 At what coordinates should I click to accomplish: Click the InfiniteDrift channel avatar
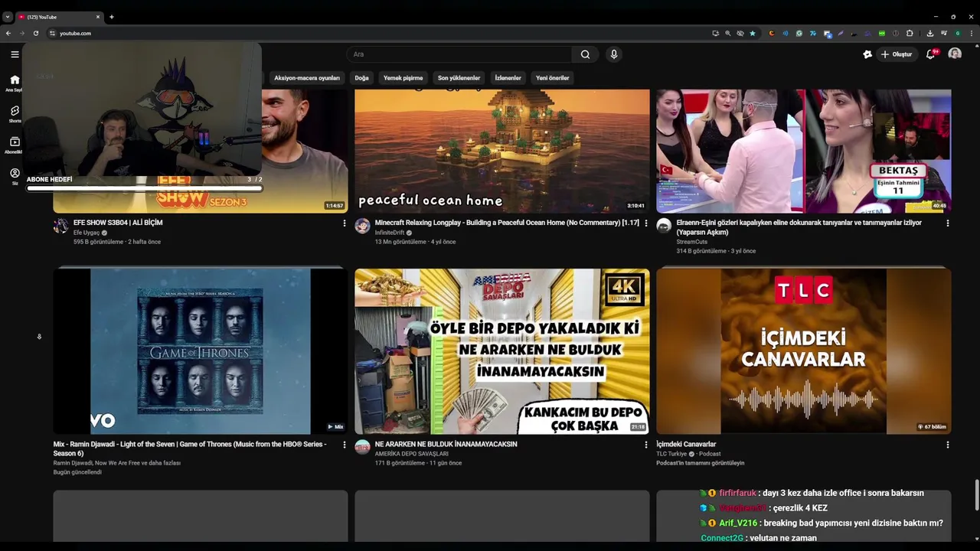coord(362,226)
